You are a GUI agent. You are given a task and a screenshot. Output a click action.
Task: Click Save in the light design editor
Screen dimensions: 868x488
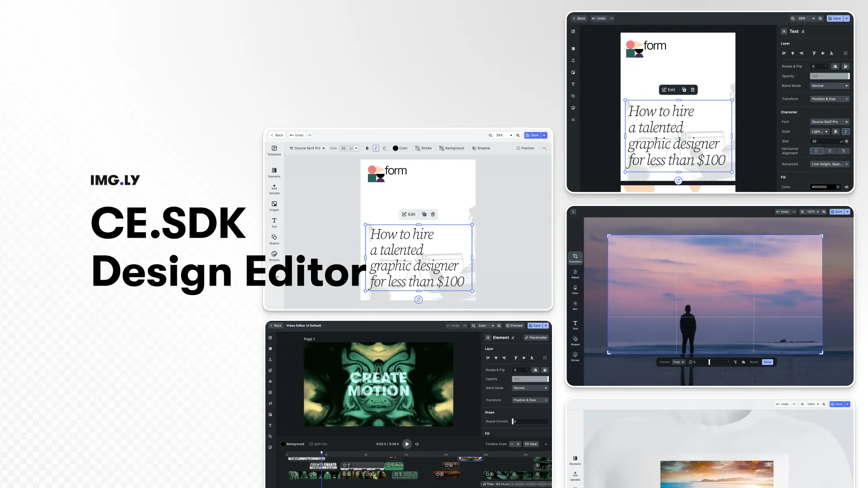(x=533, y=135)
